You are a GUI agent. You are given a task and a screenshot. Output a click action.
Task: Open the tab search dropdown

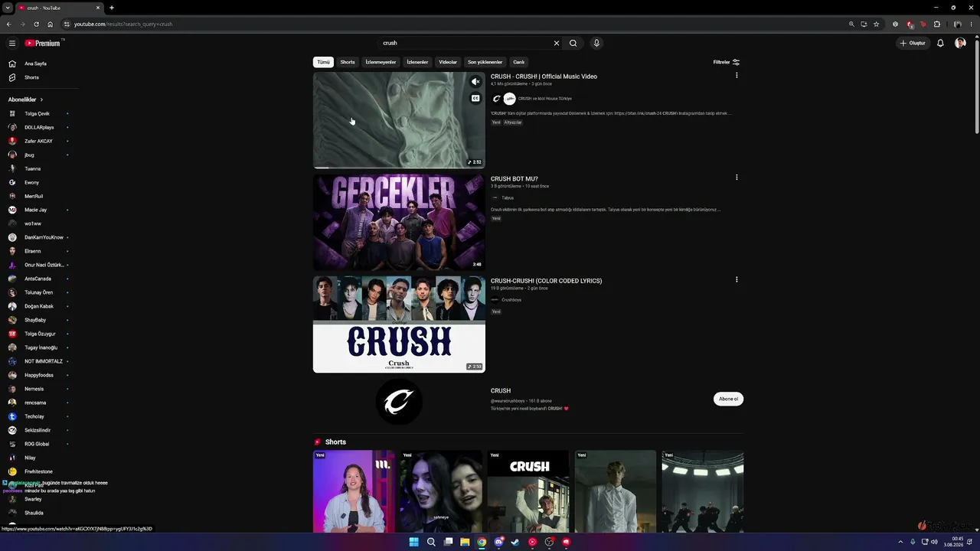click(x=7, y=8)
